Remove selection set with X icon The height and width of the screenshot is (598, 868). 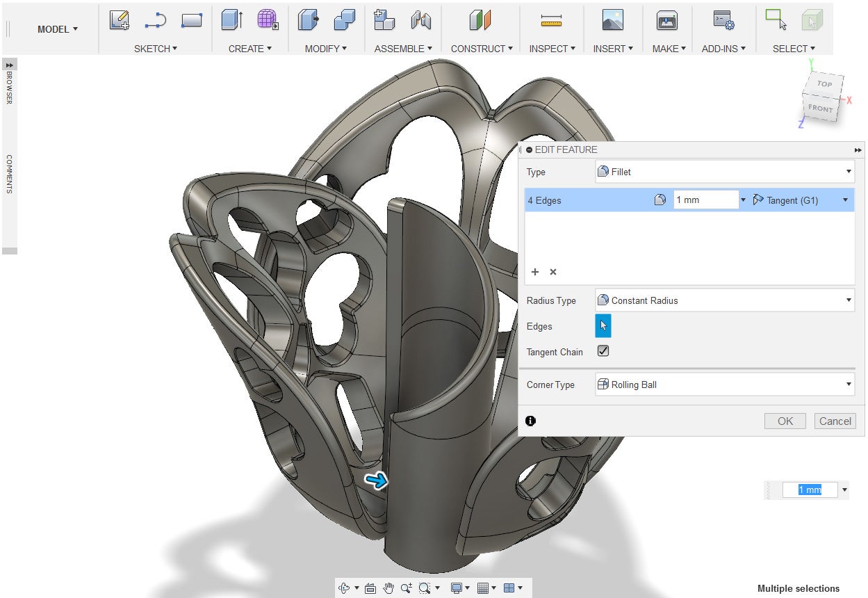pyautogui.click(x=553, y=272)
